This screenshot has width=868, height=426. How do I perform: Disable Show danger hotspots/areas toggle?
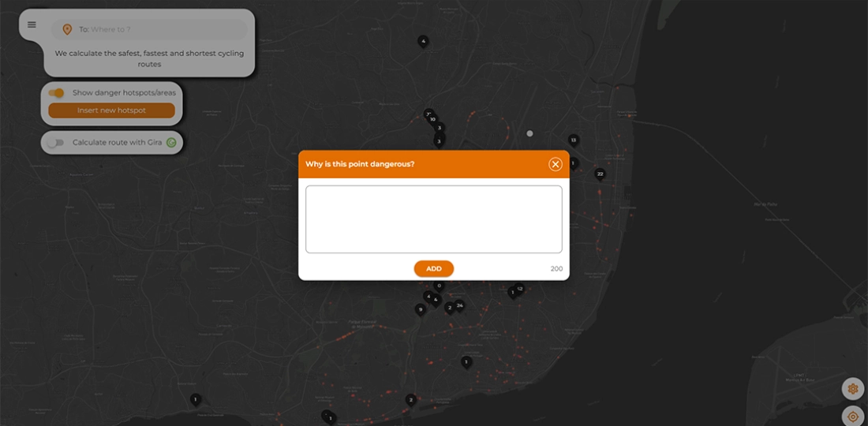56,92
